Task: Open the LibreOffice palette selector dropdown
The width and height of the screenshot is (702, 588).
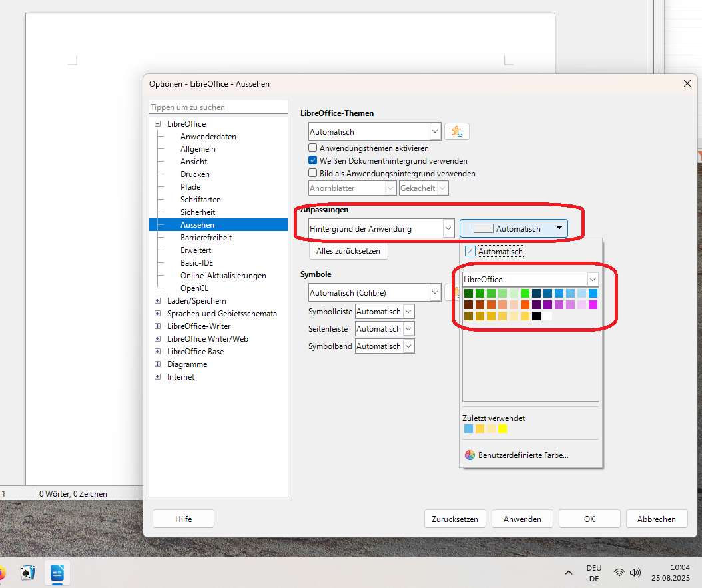Action: pos(531,279)
